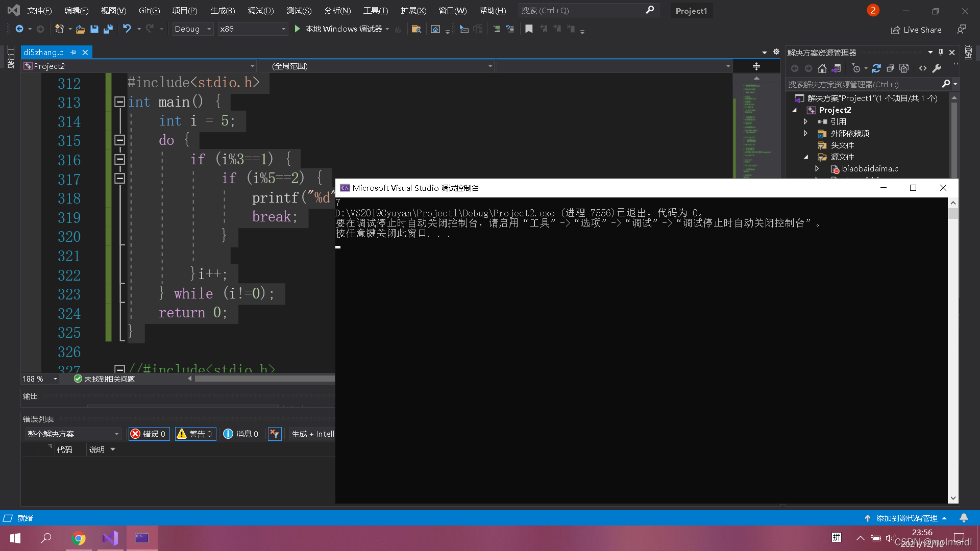Viewport: 980px width, 551px height.
Task: Click the 生成 + Intell source dropdown button
Action: [312, 434]
